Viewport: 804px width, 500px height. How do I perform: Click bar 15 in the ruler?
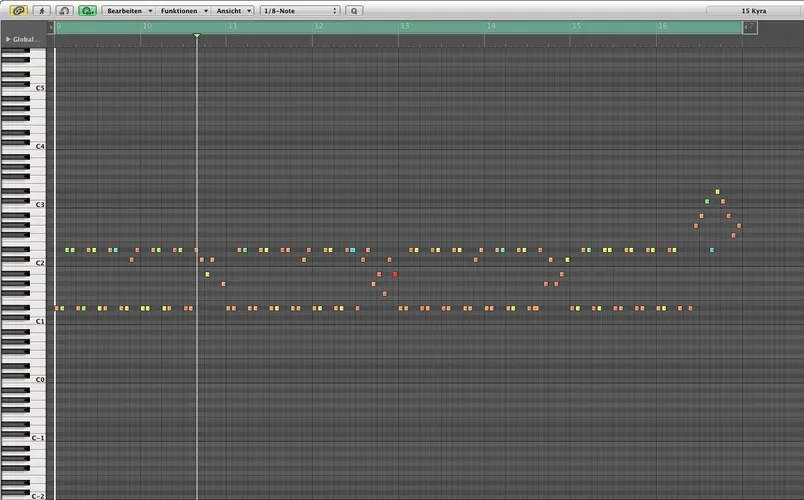(x=577, y=26)
